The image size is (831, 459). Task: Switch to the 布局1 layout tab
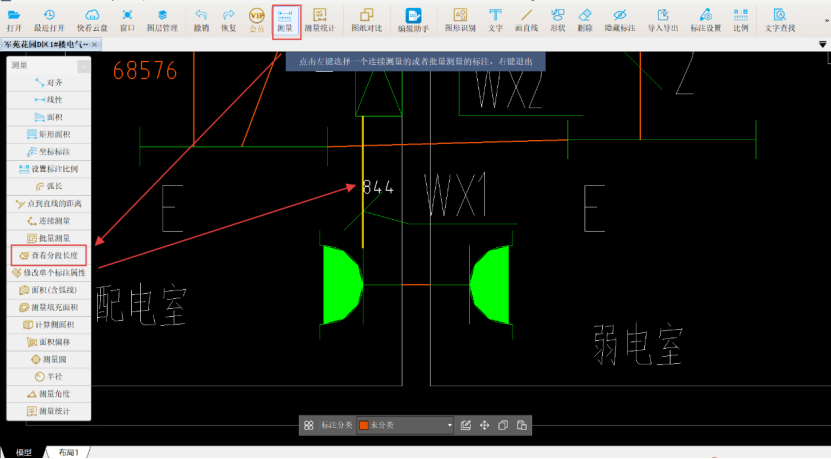click(x=68, y=453)
